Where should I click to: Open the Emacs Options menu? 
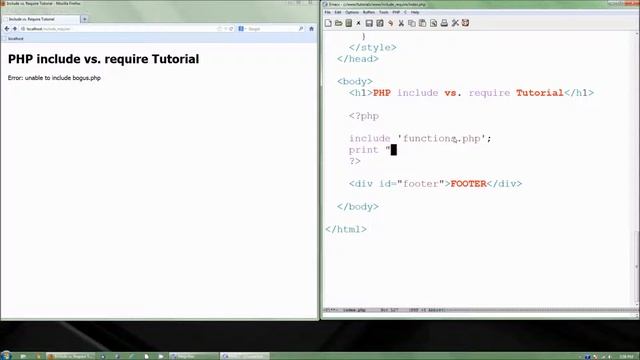352,12
